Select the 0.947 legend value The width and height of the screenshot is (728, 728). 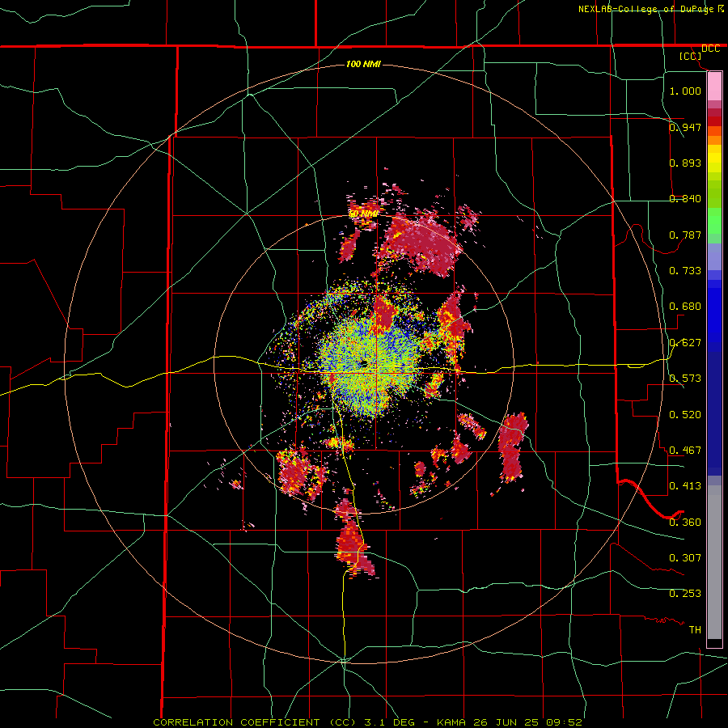pyautogui.click(x=685, y=127)
